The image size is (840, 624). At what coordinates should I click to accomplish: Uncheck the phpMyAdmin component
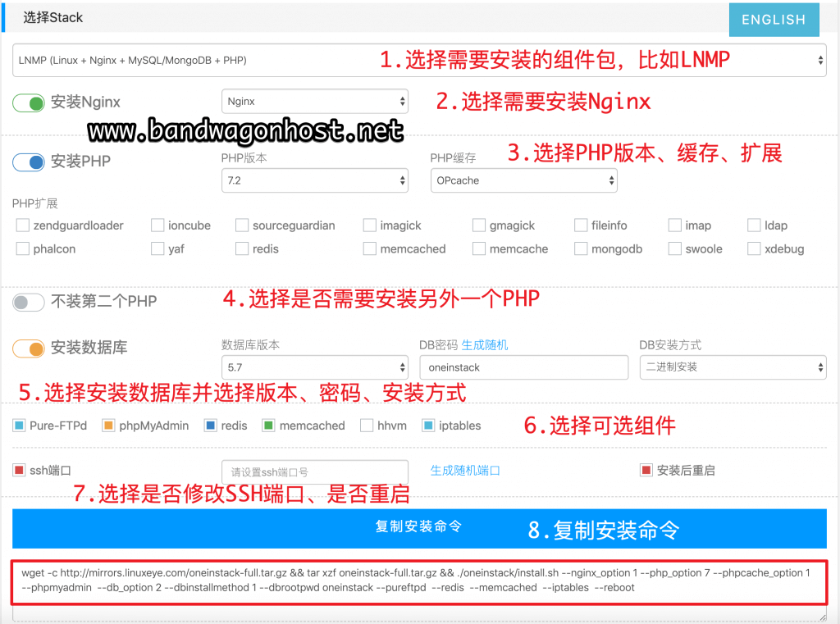[109, 426]
